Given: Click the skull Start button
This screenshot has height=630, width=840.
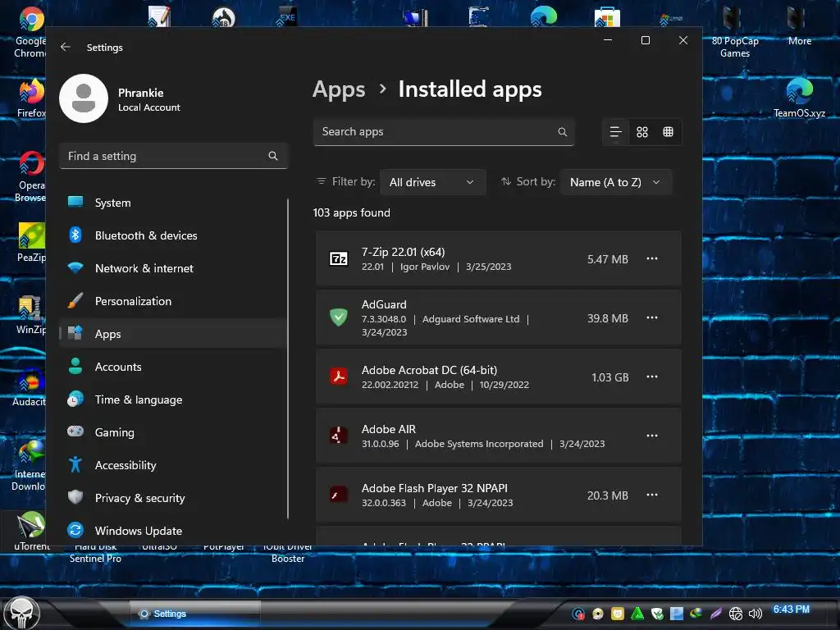Looking at the screenshot, I should pos(21,613).
